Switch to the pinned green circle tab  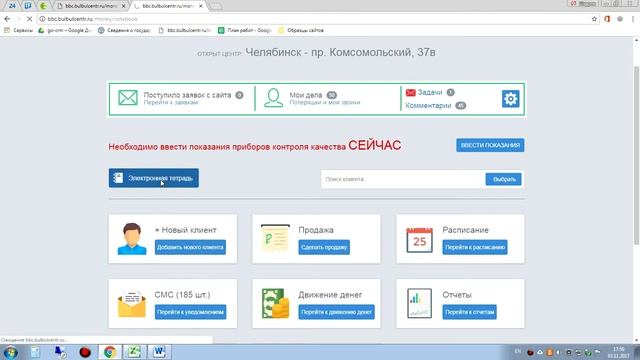tap(43, 6)
